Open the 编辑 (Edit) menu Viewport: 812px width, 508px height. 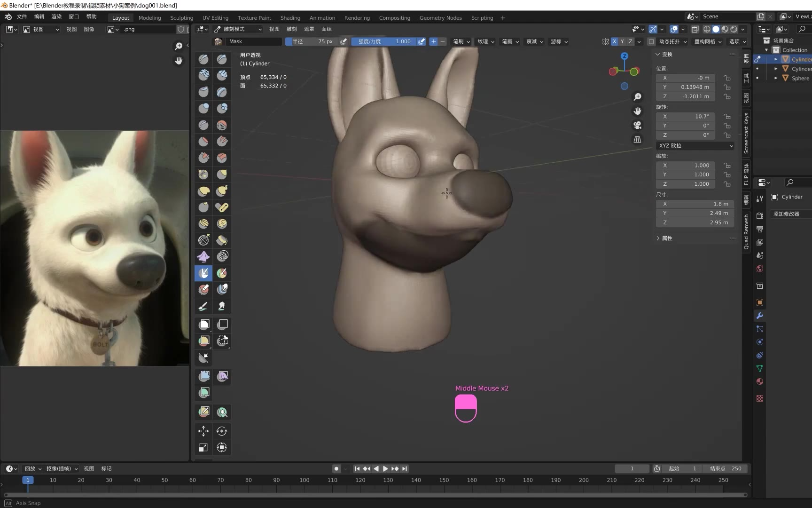pyautogui.click(x=39, y=16)
